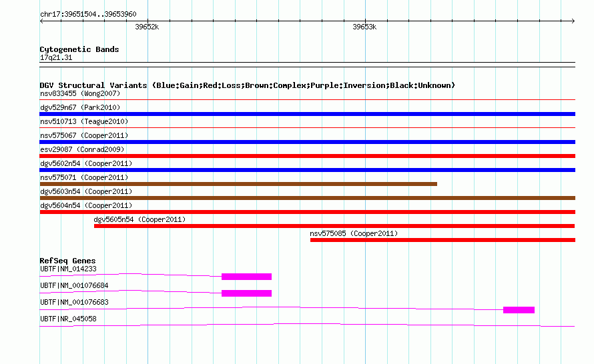Click nsv575085 (Cooper2011) variant label
The image size is (594, 364).
click(354, 233)
